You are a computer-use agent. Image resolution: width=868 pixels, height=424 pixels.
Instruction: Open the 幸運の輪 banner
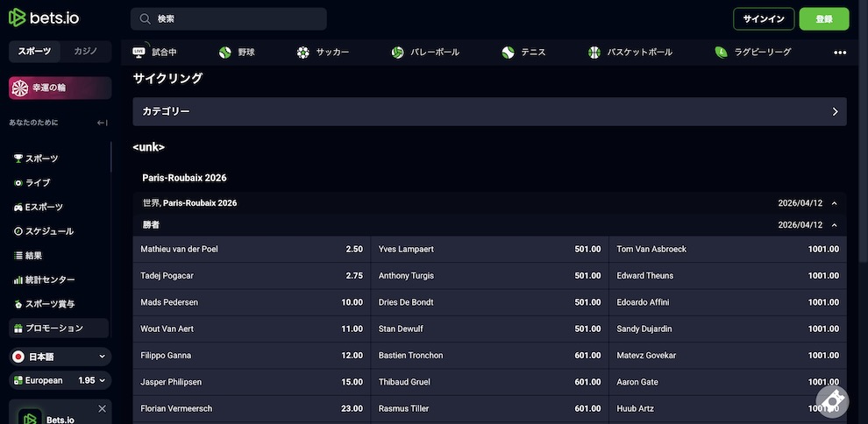60,88
